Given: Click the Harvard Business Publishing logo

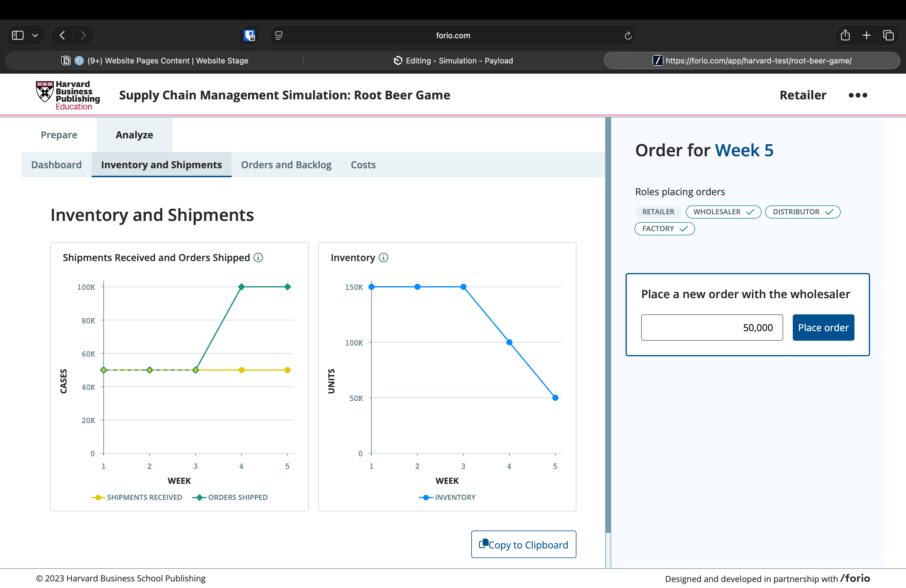Looking at the screenshot, I should click(x=68, y=95).
